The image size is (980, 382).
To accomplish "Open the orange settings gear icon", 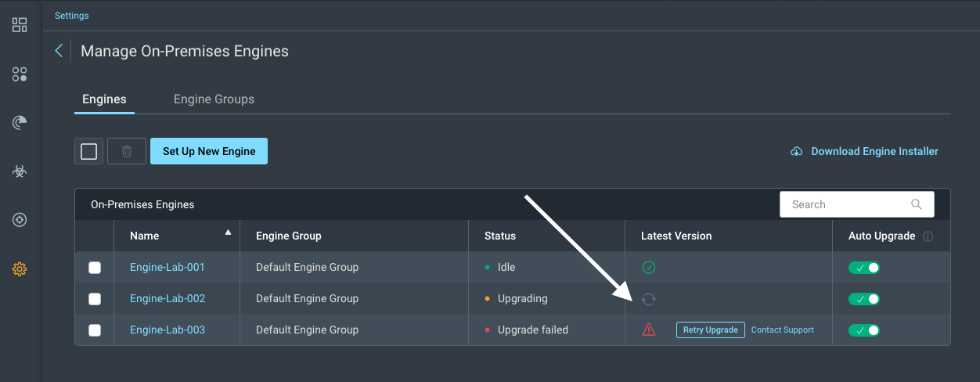I will coord(20,269).
